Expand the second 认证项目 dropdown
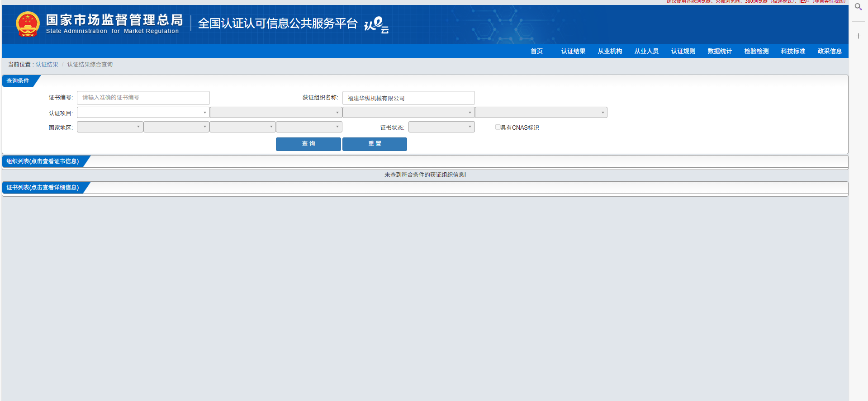This screenshot has width=868, height=401. (276, 113)
